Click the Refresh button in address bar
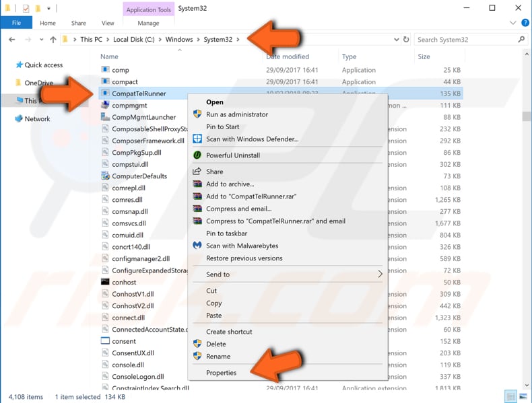The width and height of the screenshot is (532, 403). [406, 39]
